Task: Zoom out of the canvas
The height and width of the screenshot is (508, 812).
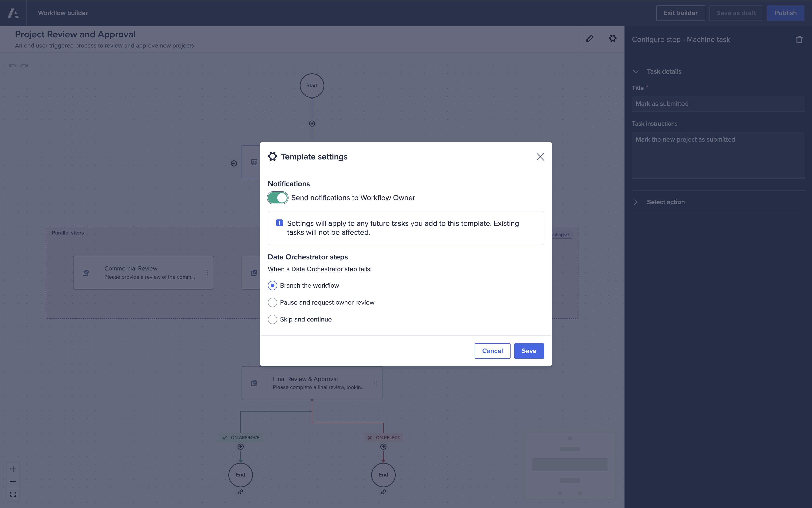Action: pyautogui.click(x=13, y=481)
